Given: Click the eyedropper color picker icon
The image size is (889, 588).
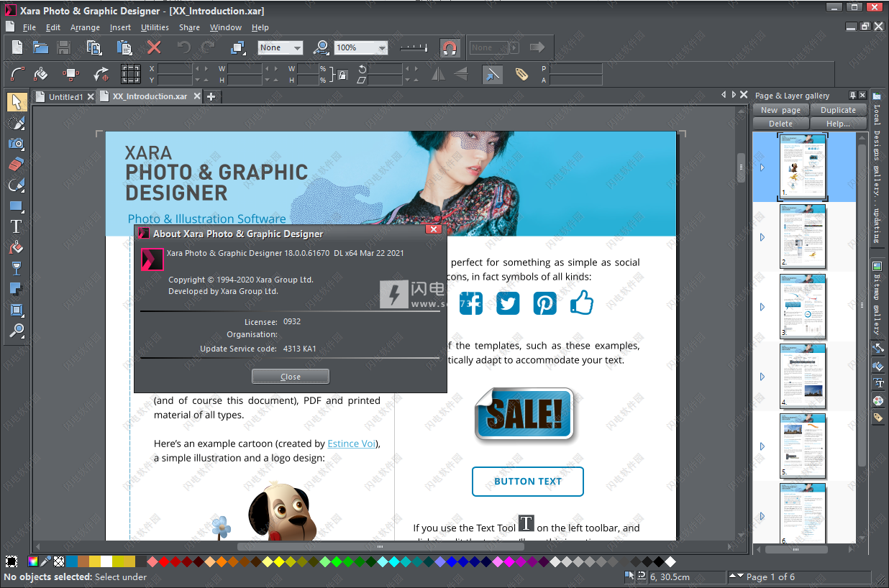Looking at the screenshot, I should (x=46, y=561).
